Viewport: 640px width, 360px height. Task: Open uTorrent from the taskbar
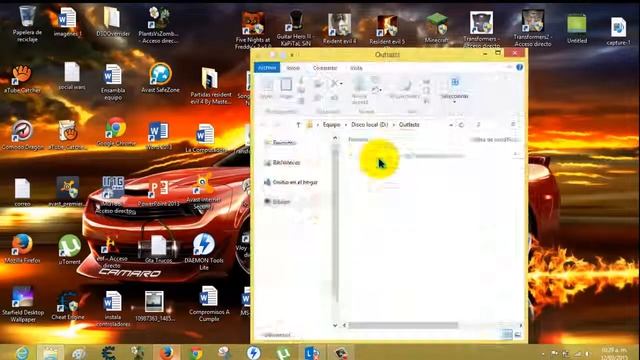283,353
